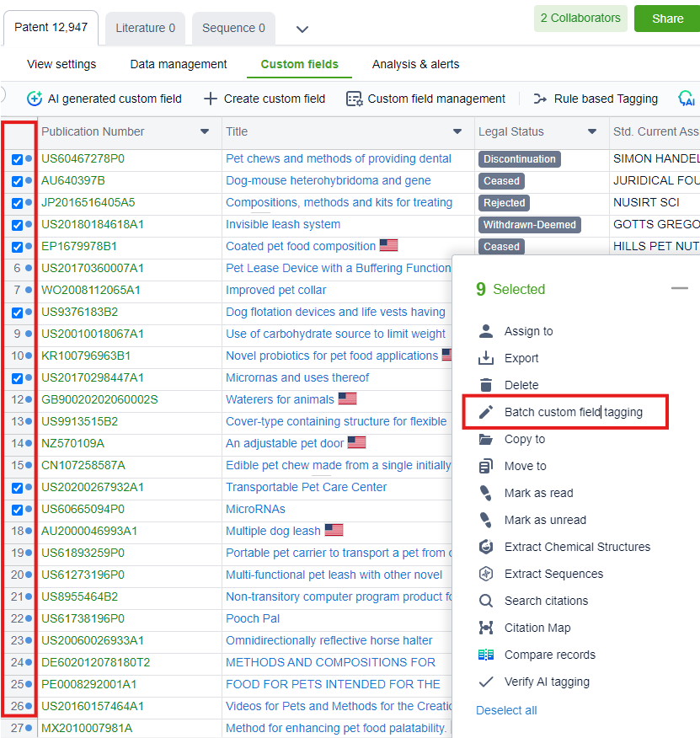Click the Citation Map icon
Image resolution: width=700 pixels, height=738 pixels.
click(x=486, y=628)
